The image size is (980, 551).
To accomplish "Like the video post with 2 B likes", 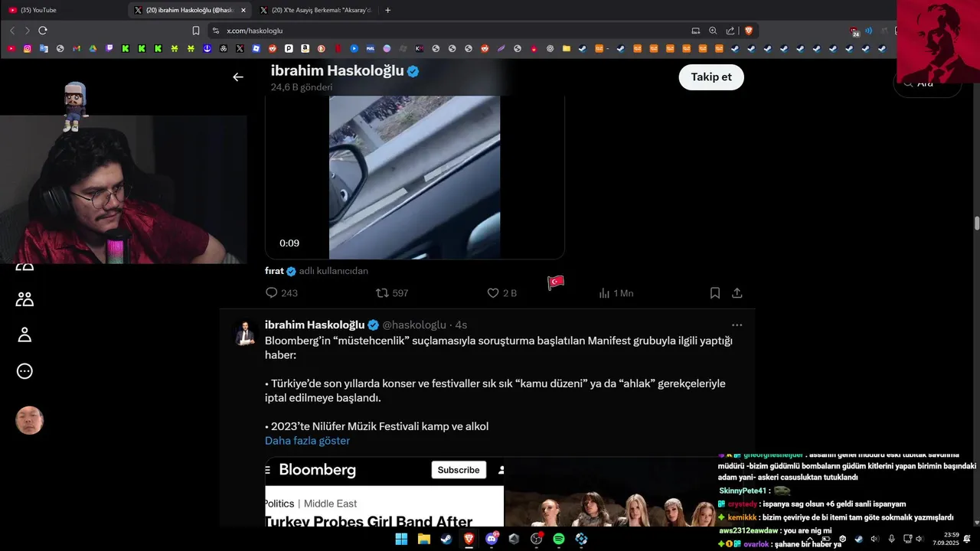I will coord(502,293).
